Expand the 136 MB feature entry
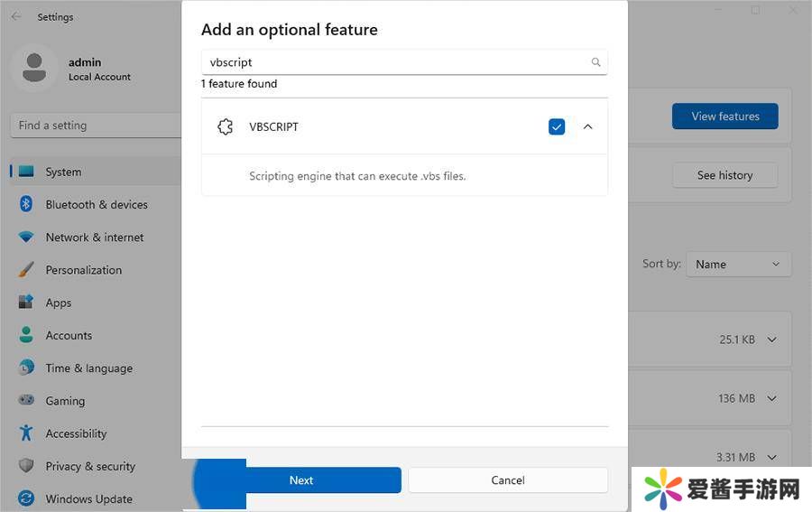The image size is (812, 512). click(771, 398)
